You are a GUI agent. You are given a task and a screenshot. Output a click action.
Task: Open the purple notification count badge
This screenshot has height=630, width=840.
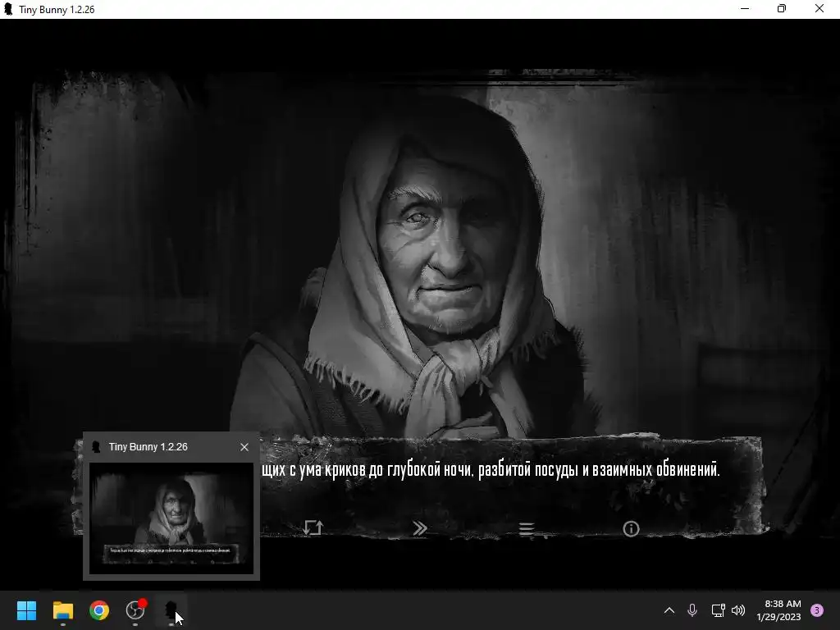817,610
